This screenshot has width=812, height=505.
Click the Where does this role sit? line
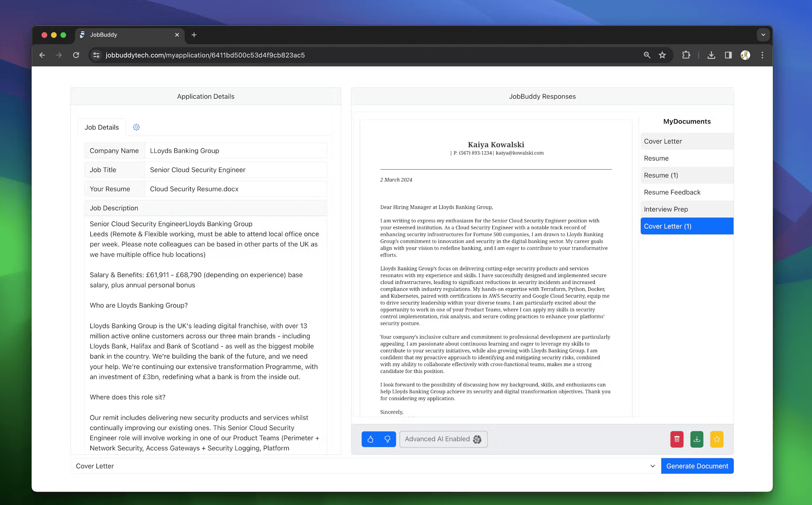(128, 397)
